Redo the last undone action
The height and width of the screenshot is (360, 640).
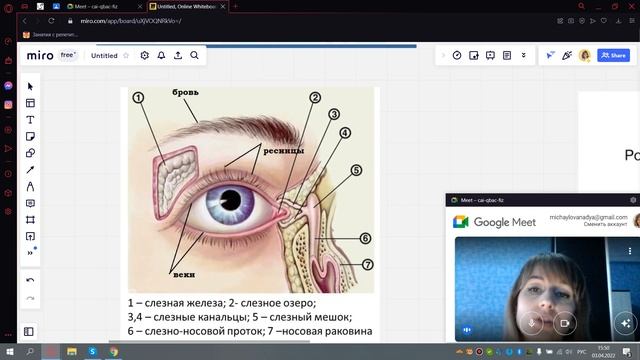[30, 298]
